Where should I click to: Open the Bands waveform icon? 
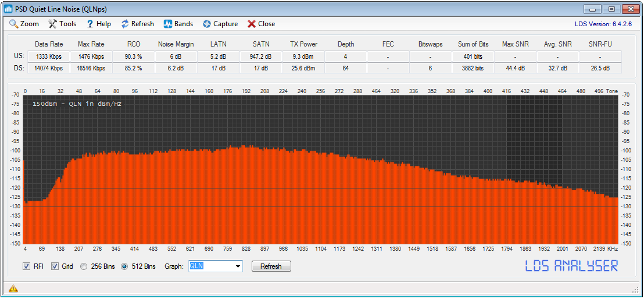pyautogui.click(x=167, y=24)
